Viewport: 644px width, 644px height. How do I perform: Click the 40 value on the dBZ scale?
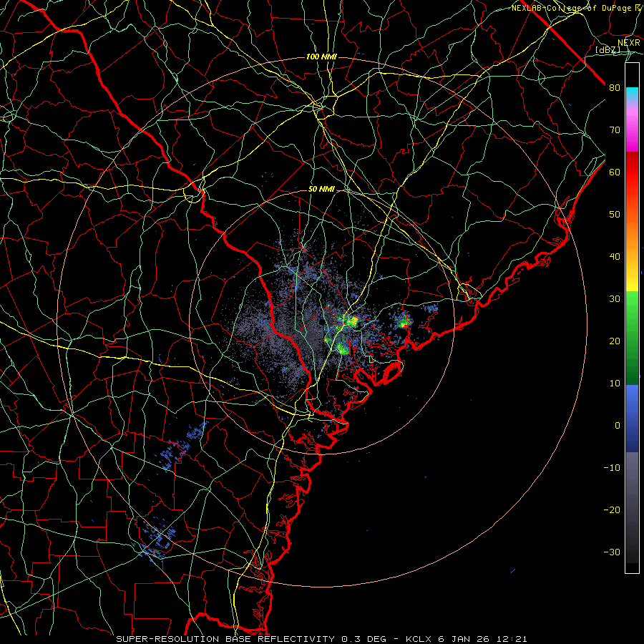tap(615, 257)
